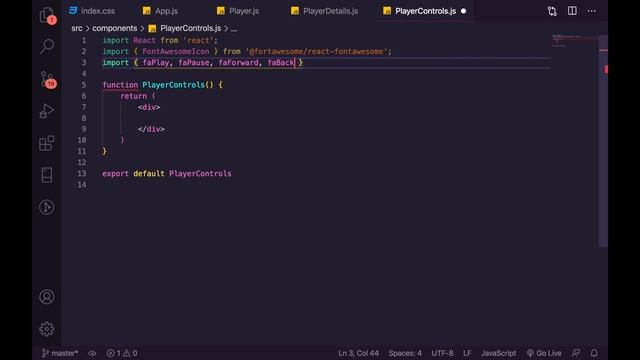This screenshot has height=360, width=640.
Task: Click 'faPause' in the import statement
Action: click(x=194, y=63)
